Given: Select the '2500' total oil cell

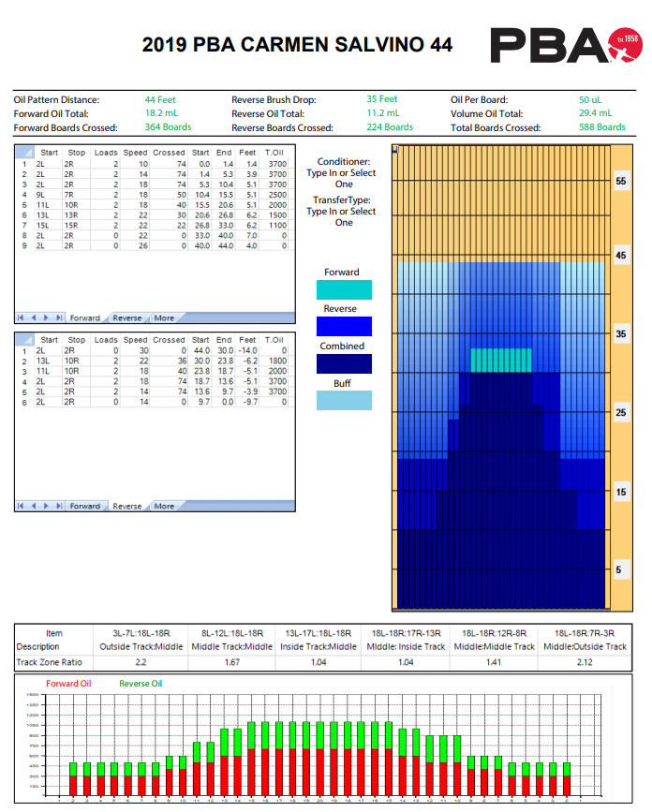Looking at the screenshot, I should (274, 195).
